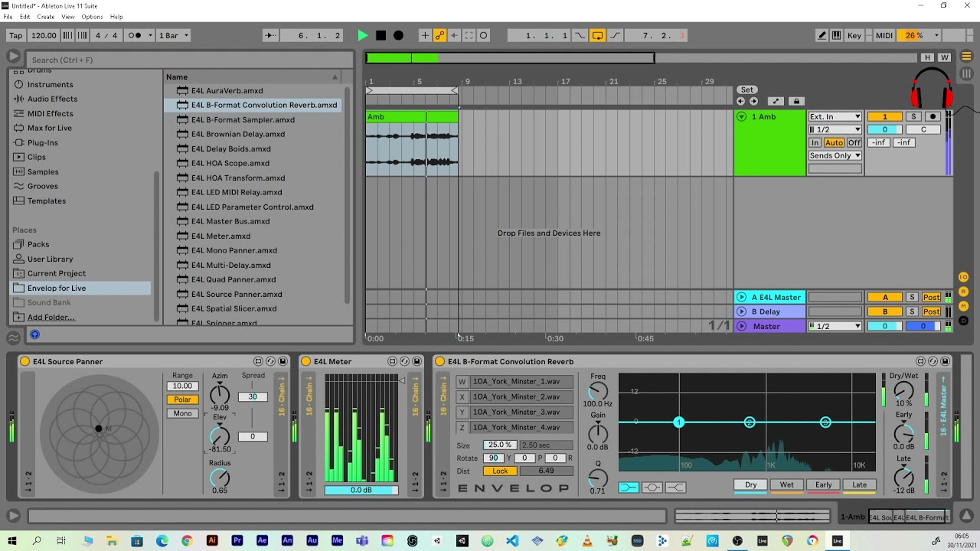The width and height of the screenshot is (980, 551).
Task: Fold the 1 Amb track
Action: [x=741, y=116]
